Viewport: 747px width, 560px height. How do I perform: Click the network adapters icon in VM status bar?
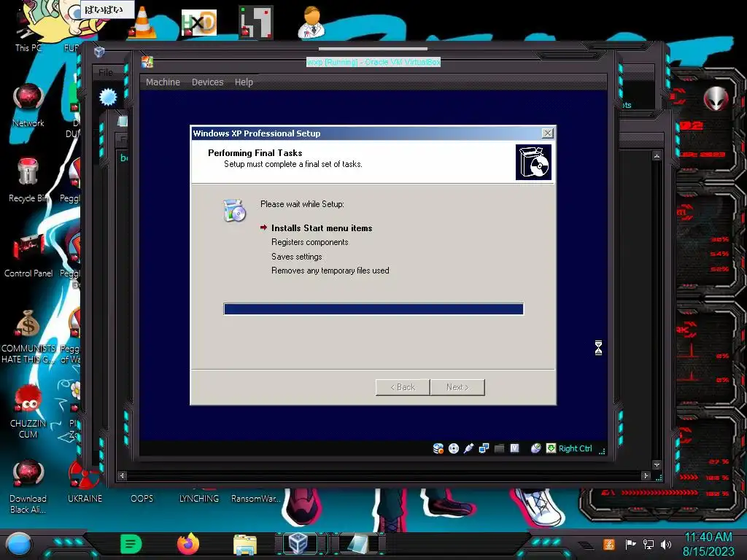(x=484, y=448)
